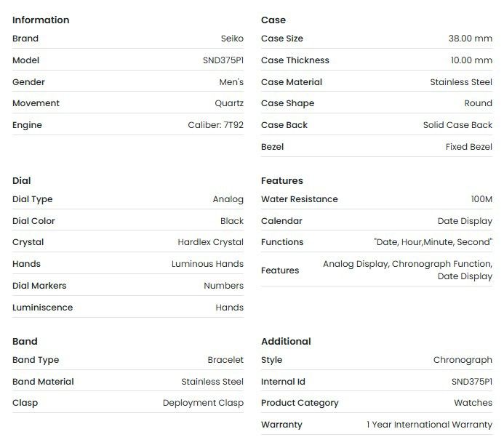This screenshot has width=504, height=445.
Task: Select the 38.00 mm case size value
Action: tap(470, 39)
